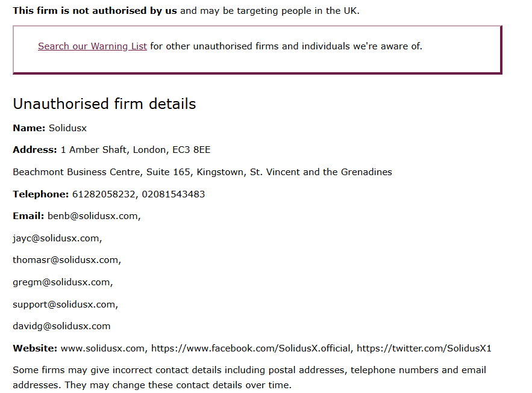
Task: Click the facebook.com/SolidusX.official URL text
Action: 252,348
